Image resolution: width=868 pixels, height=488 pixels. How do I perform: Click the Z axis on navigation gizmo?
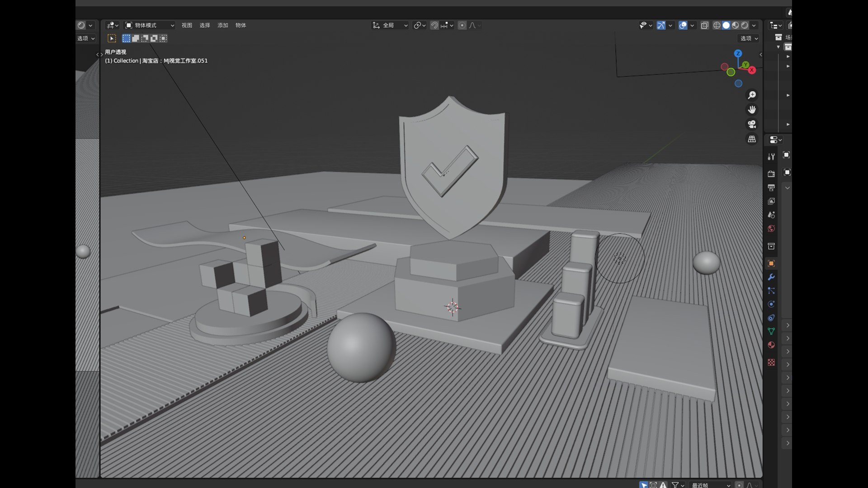pos(738,53)
